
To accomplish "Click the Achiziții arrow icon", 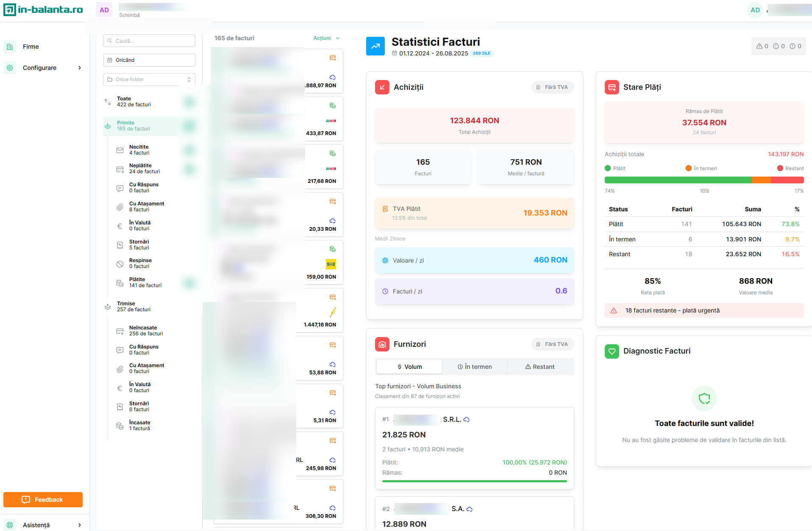I will point(382,87).
